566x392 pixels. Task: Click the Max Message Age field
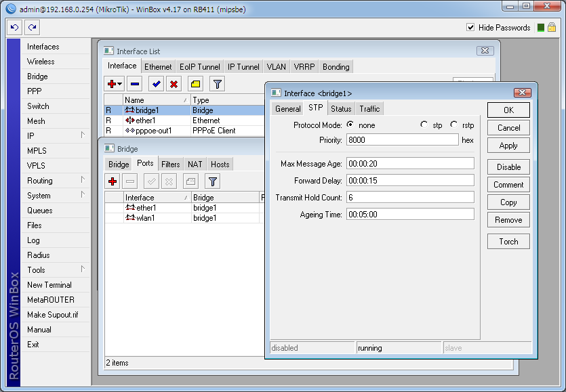410,163
